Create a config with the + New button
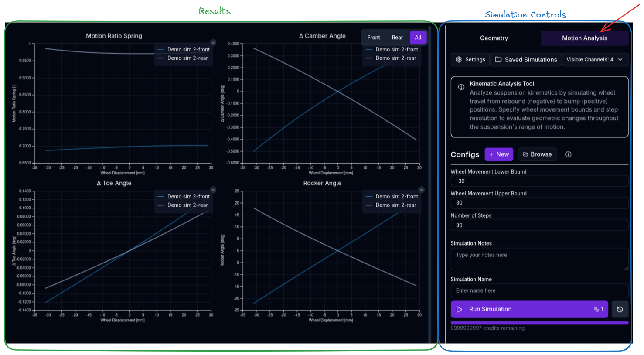The width and height of the screenshot is (644, 355). point(499,154)
